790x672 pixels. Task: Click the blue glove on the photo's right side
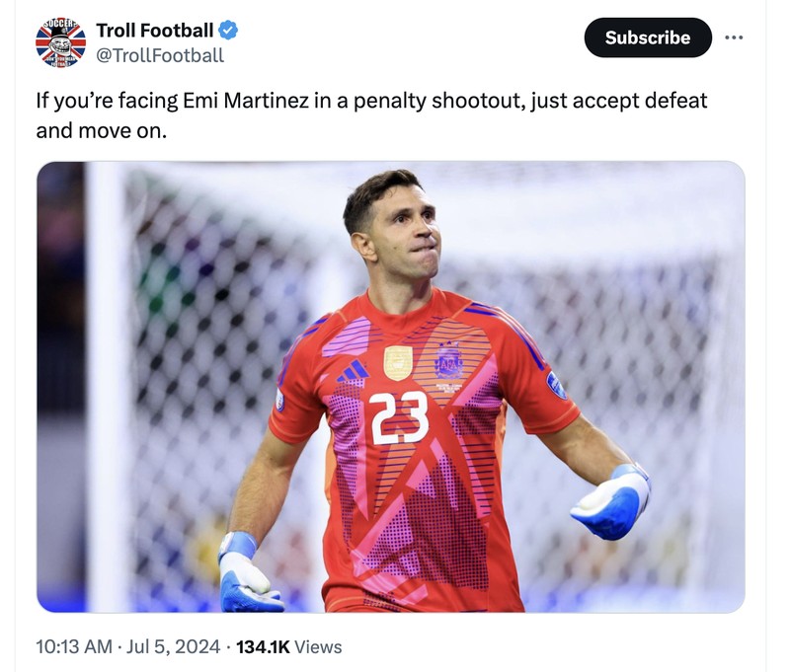(x=612, y=502)
